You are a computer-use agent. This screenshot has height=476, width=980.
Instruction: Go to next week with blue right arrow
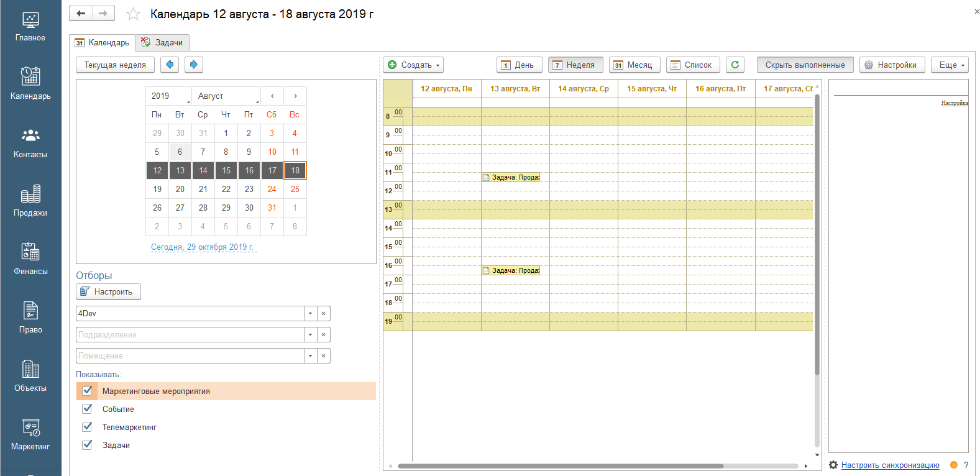194,65
